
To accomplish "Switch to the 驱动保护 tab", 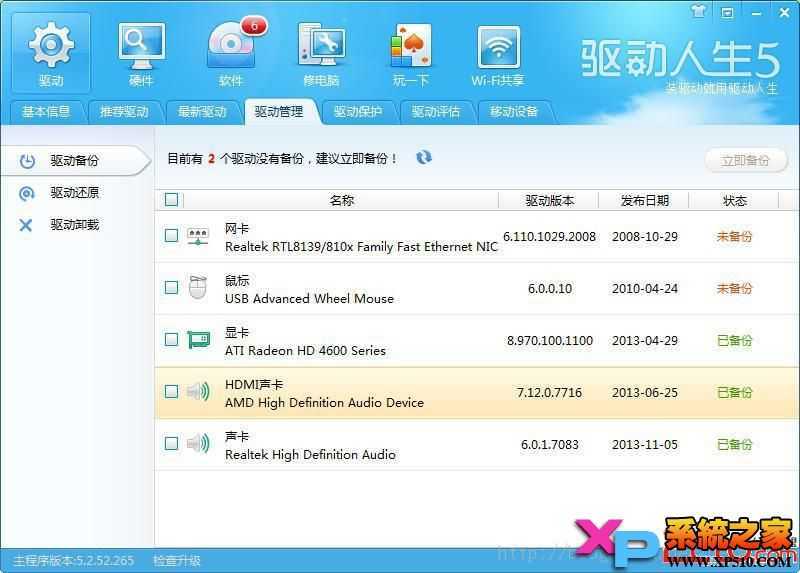I will tap(358, 112).
